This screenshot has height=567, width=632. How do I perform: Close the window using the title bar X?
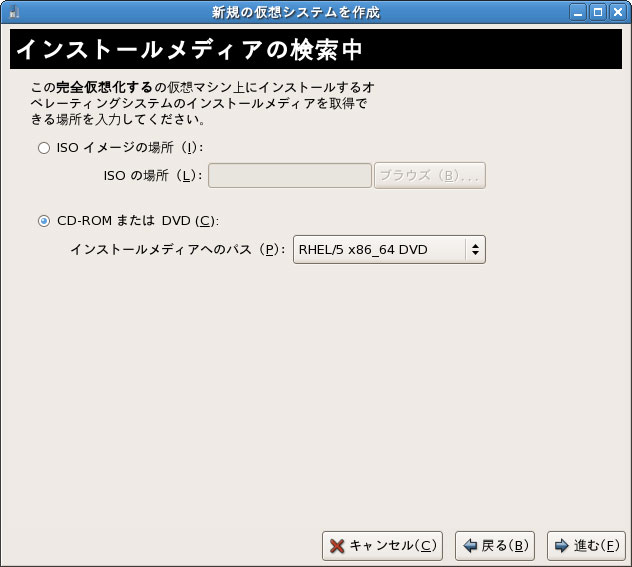tap(617, 12)
